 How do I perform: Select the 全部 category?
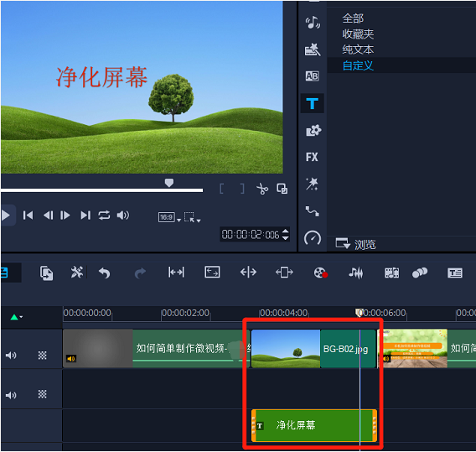[353, 18]
